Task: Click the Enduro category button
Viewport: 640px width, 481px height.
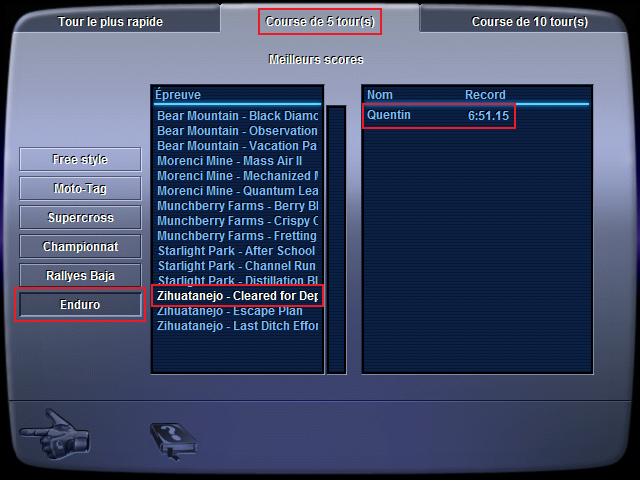Action: coord(80,305)
